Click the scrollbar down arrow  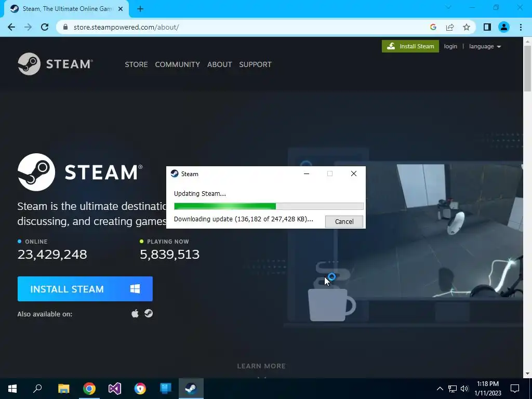tap(527, 374)
